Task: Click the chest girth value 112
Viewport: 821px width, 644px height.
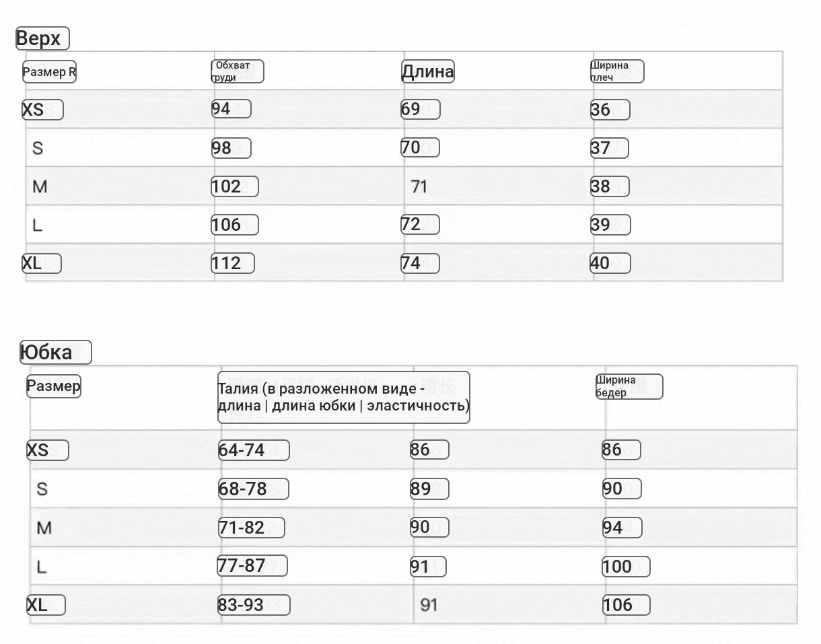Action: [233, 263]
